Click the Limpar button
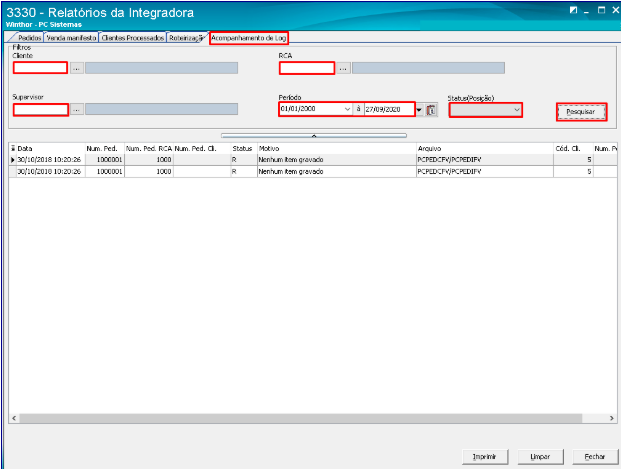 click(540, 456)
